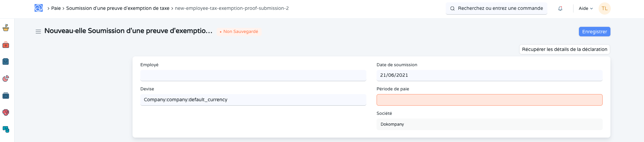Click the search command bar
Viewport: 644px width, 142px height.
click(x=496, y=8)
